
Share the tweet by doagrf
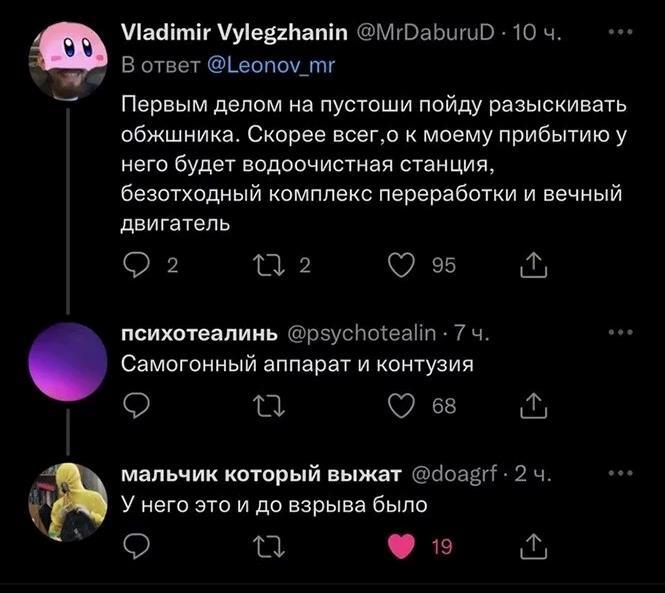pos(533,546)
